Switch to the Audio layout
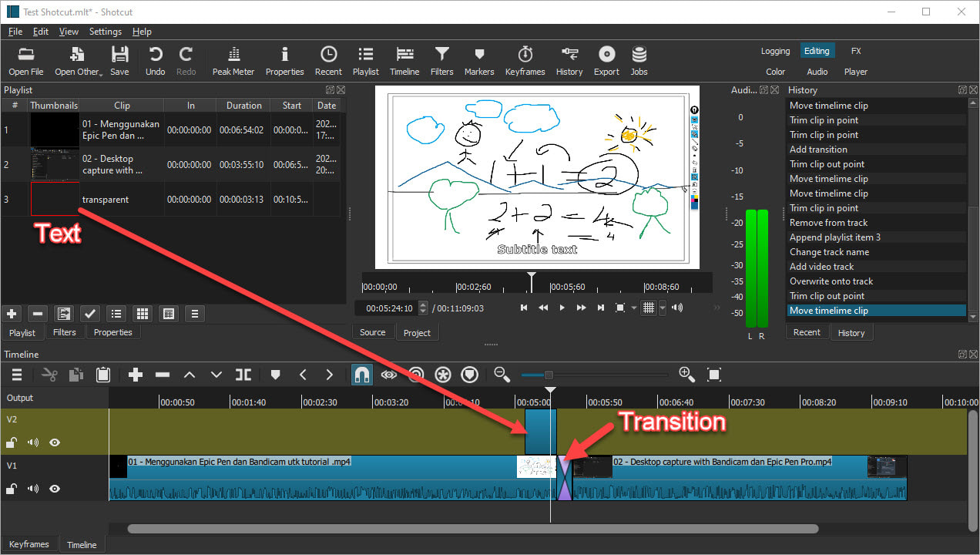The image size is (980, 555). click(x=817, y=72)
